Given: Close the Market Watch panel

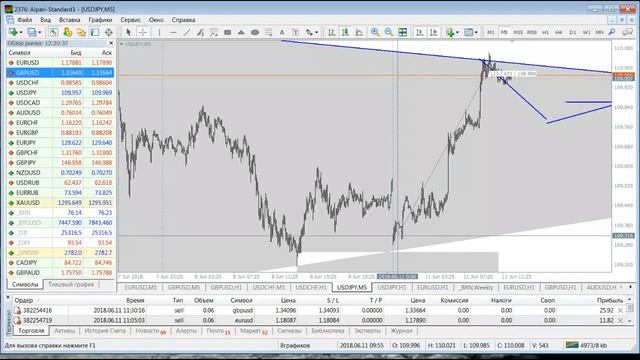Looking at the screenshot, I should coord(111,43).
